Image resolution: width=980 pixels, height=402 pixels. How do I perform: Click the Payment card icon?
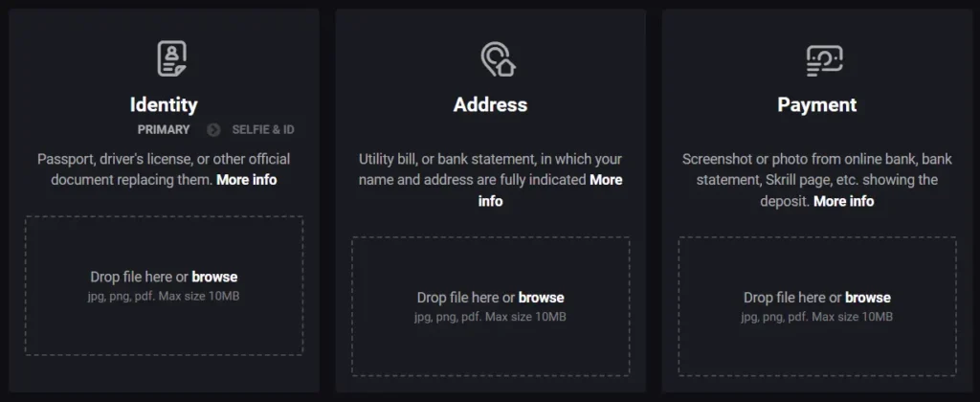(x=824, y=59)
